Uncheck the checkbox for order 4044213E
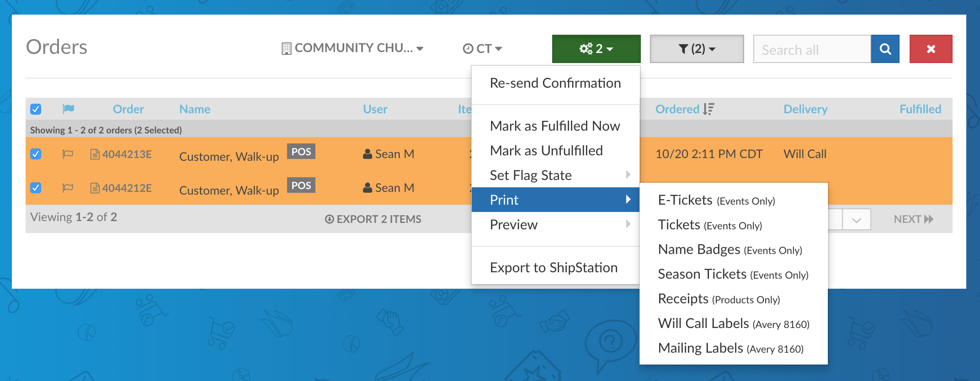980x381 pixels. pyautogui.click(x=36, y=154)
